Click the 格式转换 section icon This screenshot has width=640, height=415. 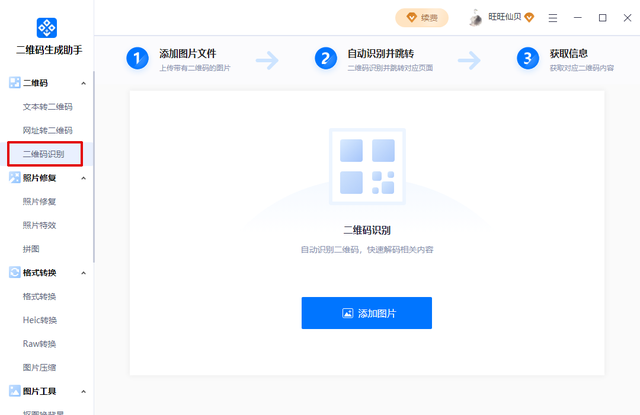[x=15, y=272]
